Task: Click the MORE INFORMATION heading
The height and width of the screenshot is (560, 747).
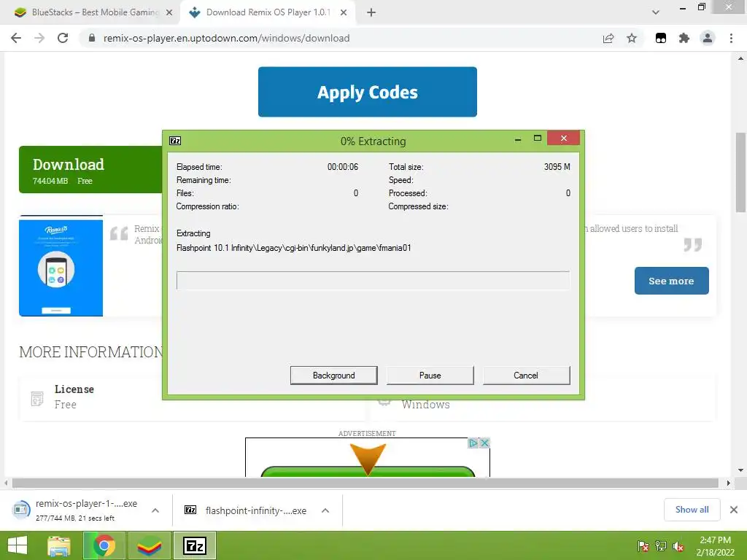Action: pos(90,352)
